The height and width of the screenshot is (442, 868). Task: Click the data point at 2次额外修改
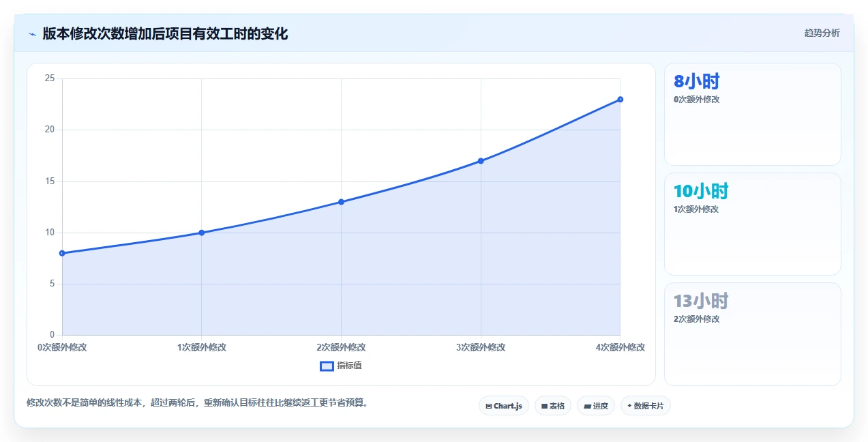(x=341, y=202)
